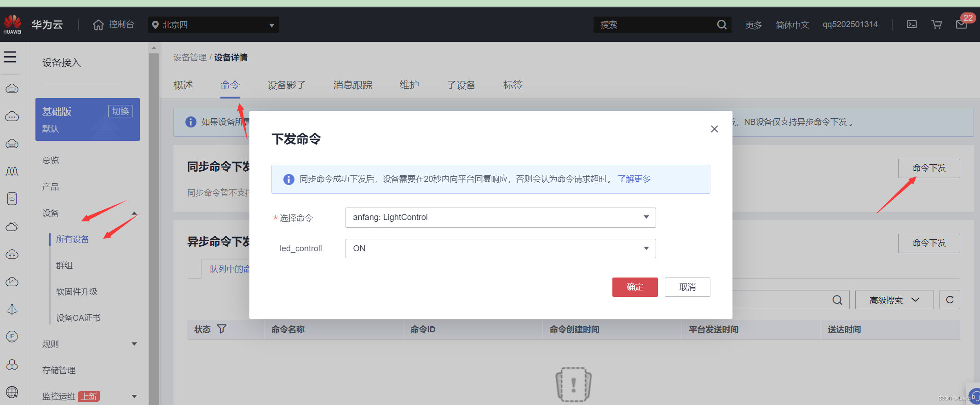Open the led_controll dropdown showing ON

coord(501,249)
